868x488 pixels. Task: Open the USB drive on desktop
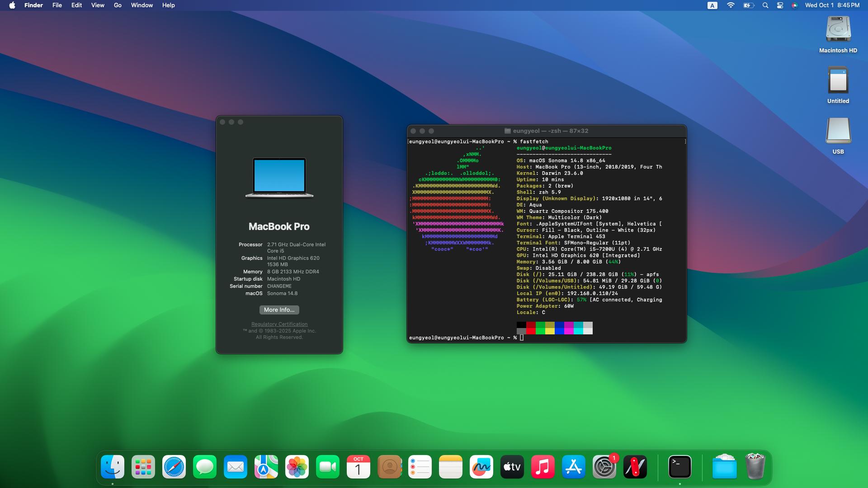point(838,131)
